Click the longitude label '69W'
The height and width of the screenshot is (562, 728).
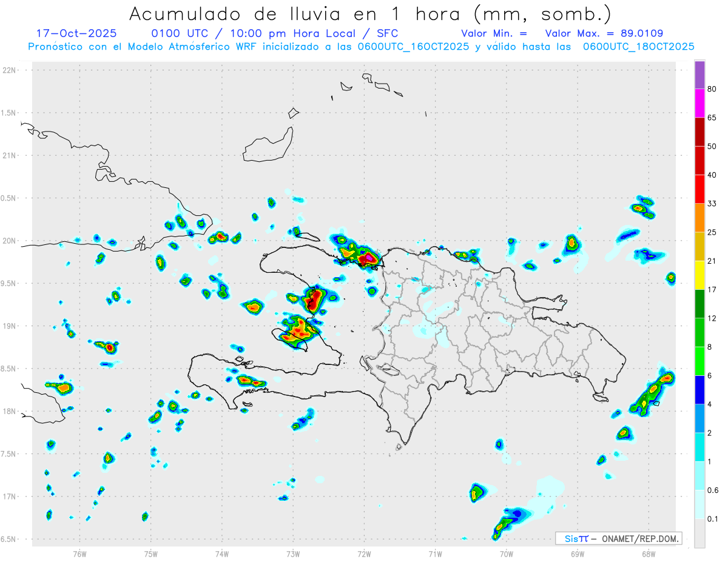(578, 554)
